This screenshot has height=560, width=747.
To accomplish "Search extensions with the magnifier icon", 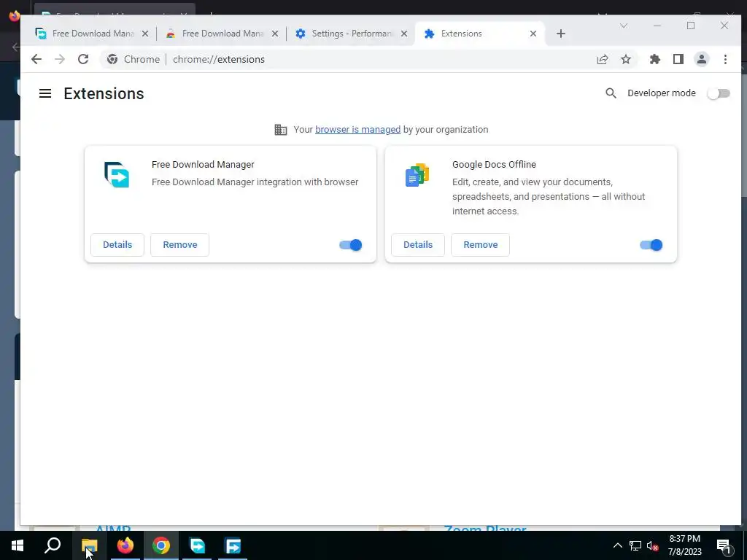I will [611, 93].
